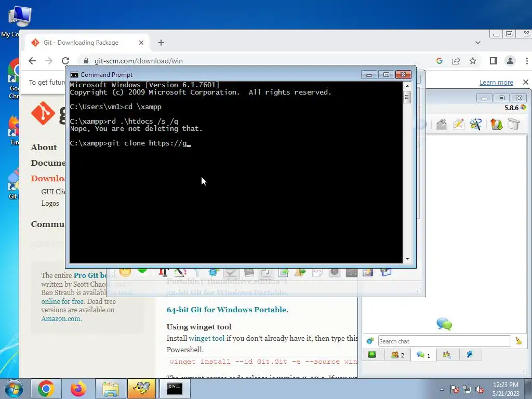Viewport: 532px width, 399px height.
Task: Click the smiley emoticon icon in the editor toolbar
Action: pos(125,271)
